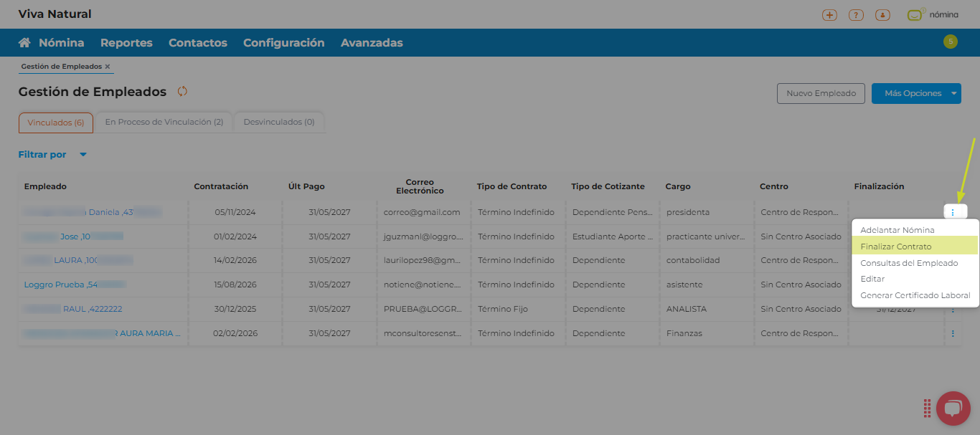Click the Estudiante Aporte cotizante cell
Image resolution: width=980 pixels, height=435 pixels.
tap(612, 236)
